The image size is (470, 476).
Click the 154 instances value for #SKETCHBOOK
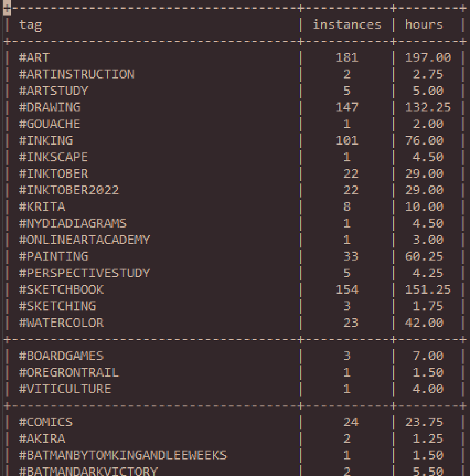[x=347, y=290]
